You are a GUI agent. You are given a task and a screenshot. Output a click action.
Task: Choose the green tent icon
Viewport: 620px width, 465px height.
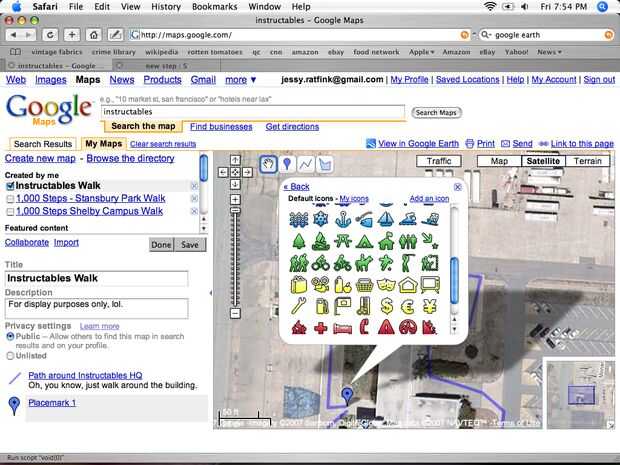point(364,241)
